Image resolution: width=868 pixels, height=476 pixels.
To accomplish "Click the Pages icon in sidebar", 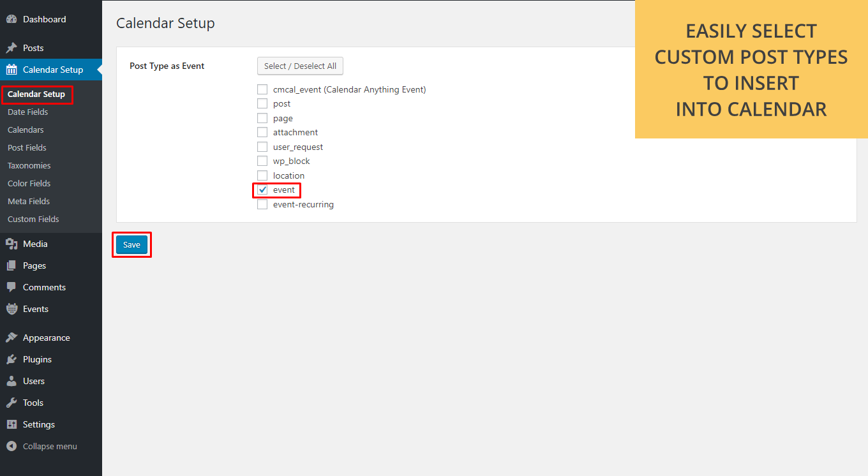I will 11,265.
